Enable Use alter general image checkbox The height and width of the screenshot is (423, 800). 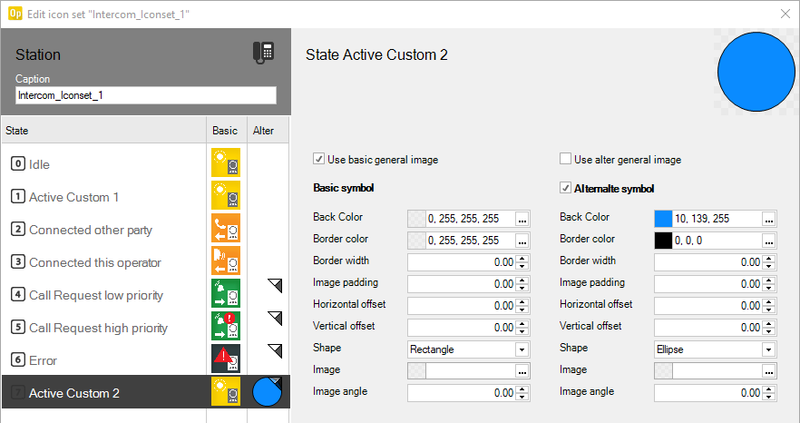566,159
